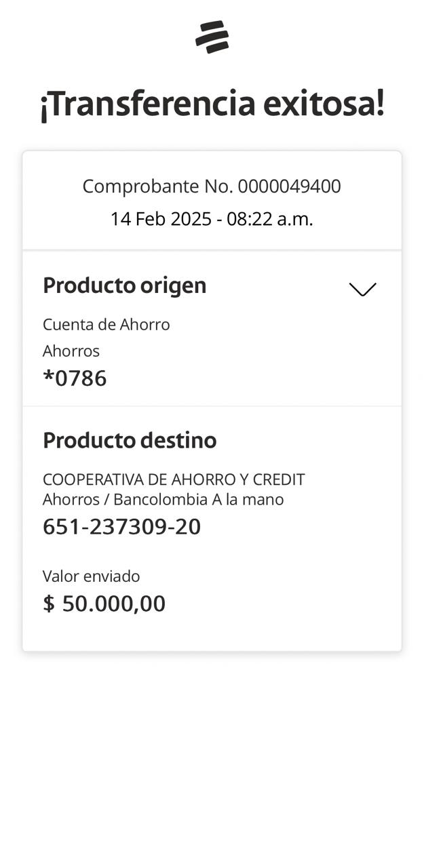Tap the Valor enviado label
This screenshot has width=424, height=868.
coord(91,576)
